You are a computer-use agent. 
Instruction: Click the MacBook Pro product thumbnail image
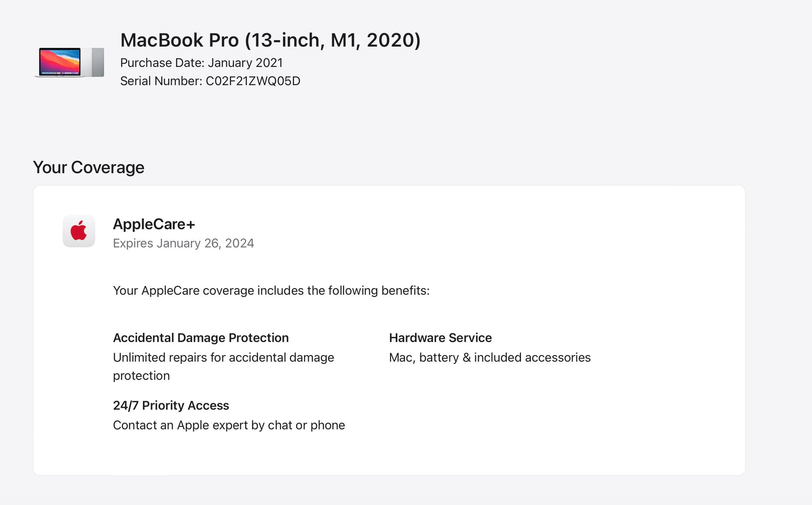click(70, 62)
